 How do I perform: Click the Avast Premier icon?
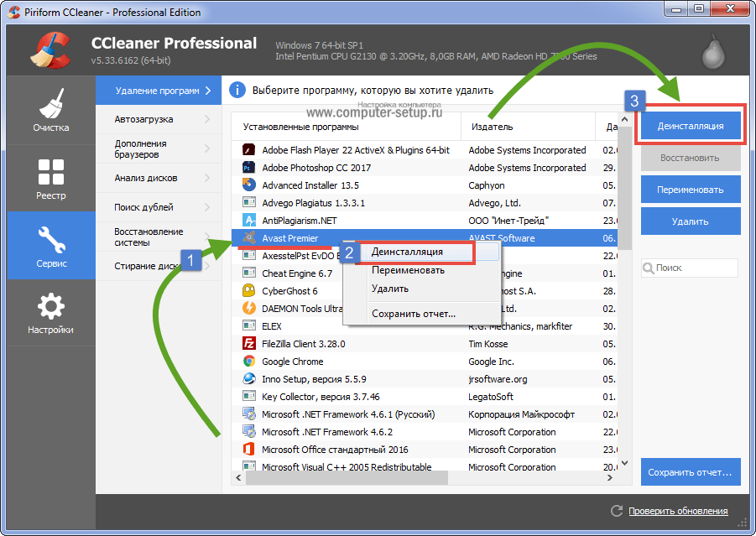pyautogui.click(x=249, y=237)
